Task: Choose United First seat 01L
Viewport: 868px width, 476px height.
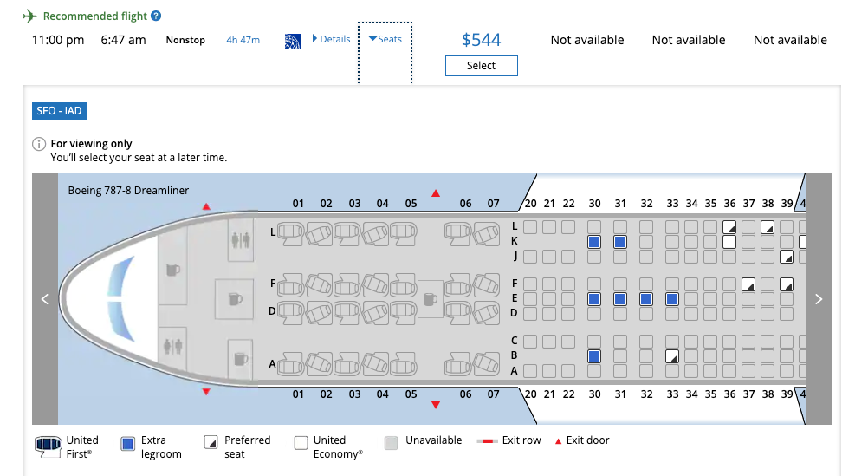Action: click(290, 233)
